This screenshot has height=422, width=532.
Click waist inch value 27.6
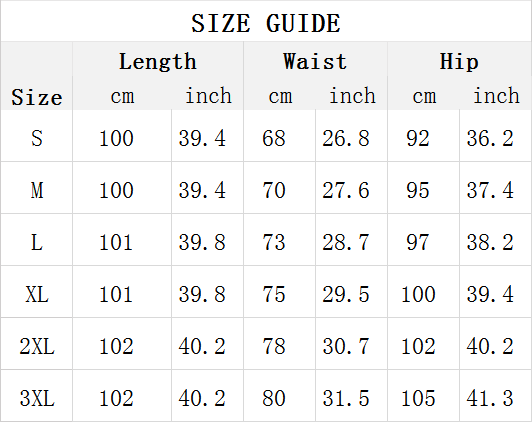click(346, 190)
